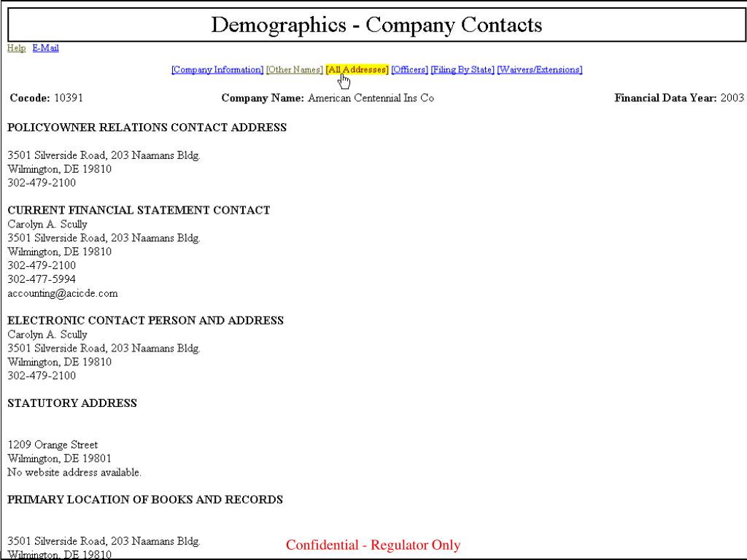The height and width of the screenshot is (560, 747).
Task: Click Financial Data Year value 2003
Action: click(x=732, y=98)
